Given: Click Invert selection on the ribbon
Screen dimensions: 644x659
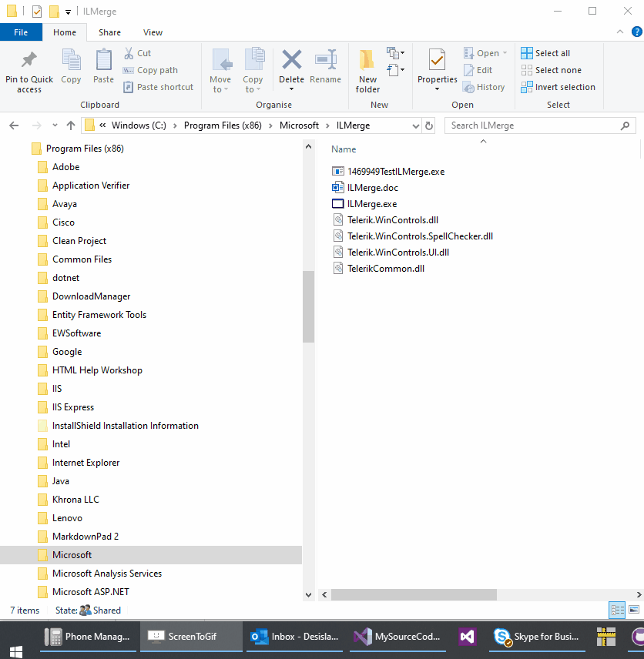Looking at the screenshot, I should (558, 87).
